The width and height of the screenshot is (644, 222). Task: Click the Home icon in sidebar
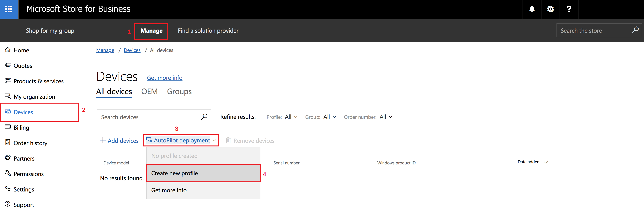(8, 50)
